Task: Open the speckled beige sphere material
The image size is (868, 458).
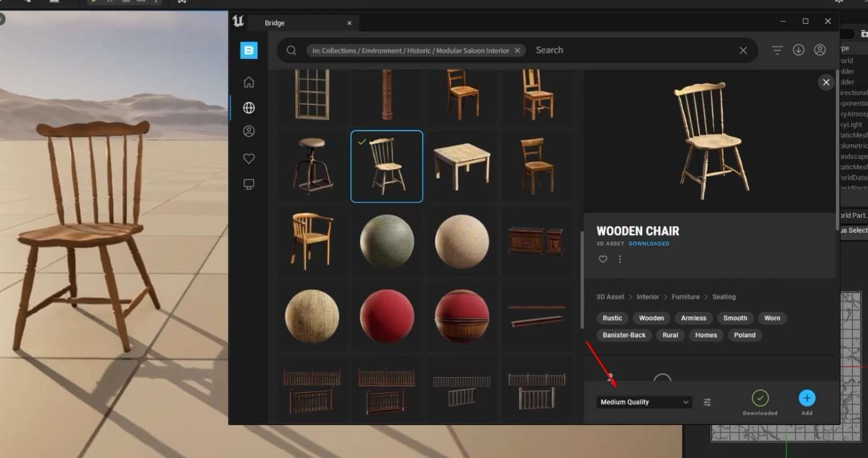Action: (x=462, y=241)
